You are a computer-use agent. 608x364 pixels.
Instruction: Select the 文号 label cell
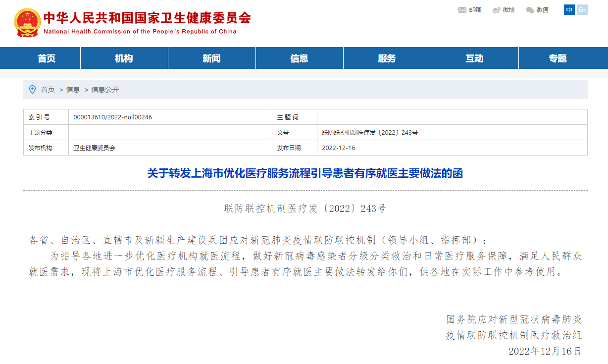[x=295, y=133]
